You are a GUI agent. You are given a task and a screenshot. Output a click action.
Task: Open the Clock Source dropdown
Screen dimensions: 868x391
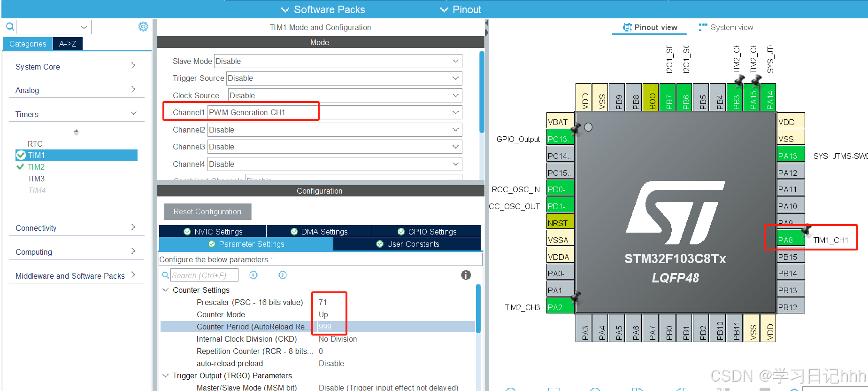click(x=345, y=95)
